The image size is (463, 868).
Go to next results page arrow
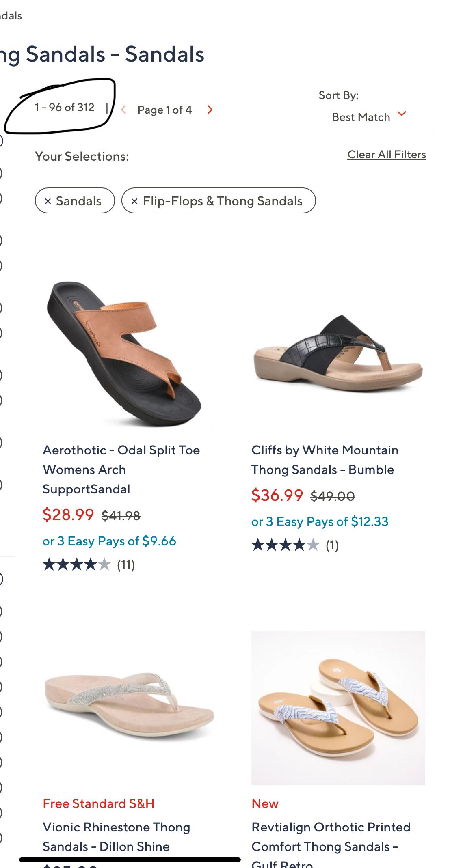210,110
